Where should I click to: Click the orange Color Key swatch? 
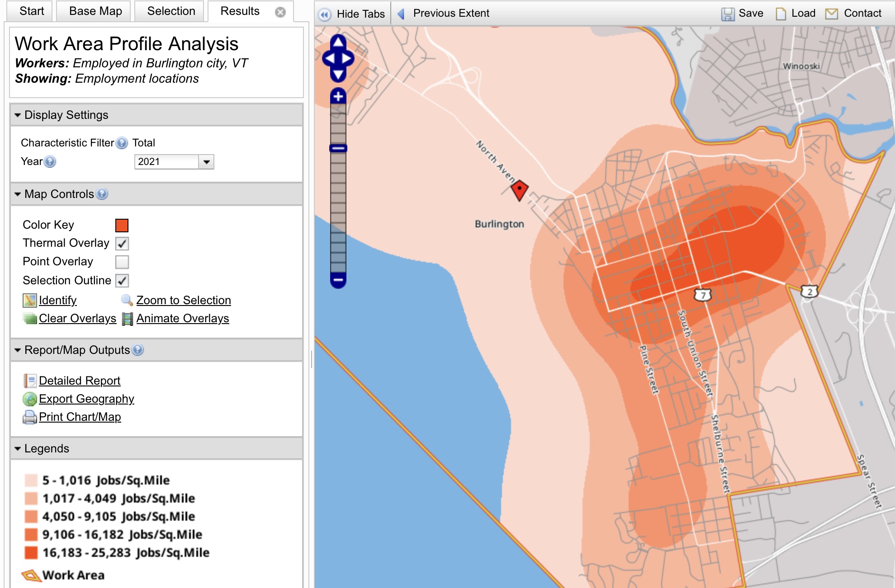(122, 225)
